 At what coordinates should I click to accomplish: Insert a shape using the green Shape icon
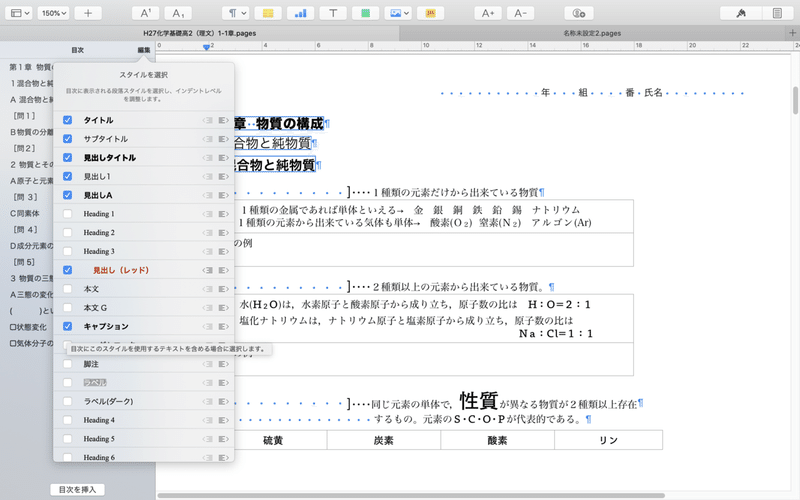tap(365, 13)
